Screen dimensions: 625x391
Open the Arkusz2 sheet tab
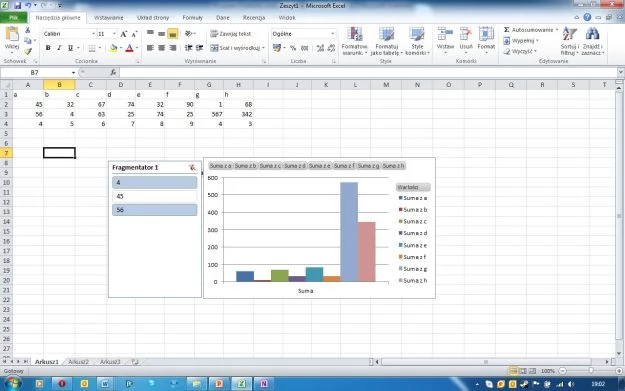pyautogui.click(x=78, y=362)
